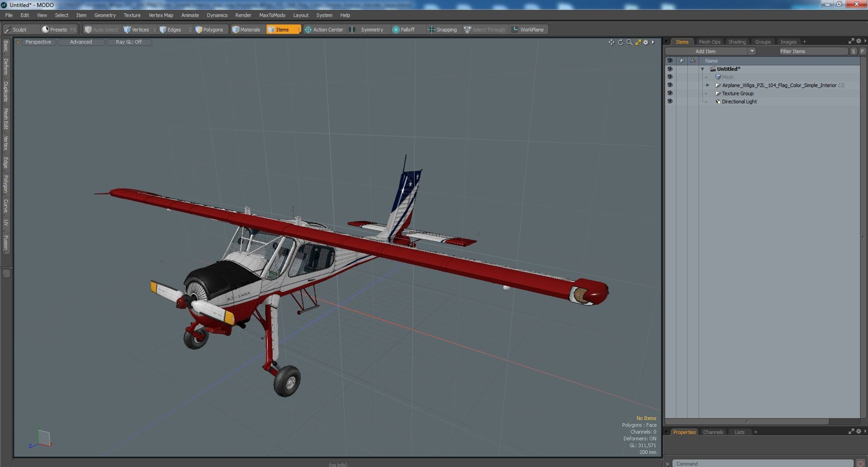Open the Render menu
Image resolution: width=868 pixels, height=467 pixels.
[x=243, y=15]
